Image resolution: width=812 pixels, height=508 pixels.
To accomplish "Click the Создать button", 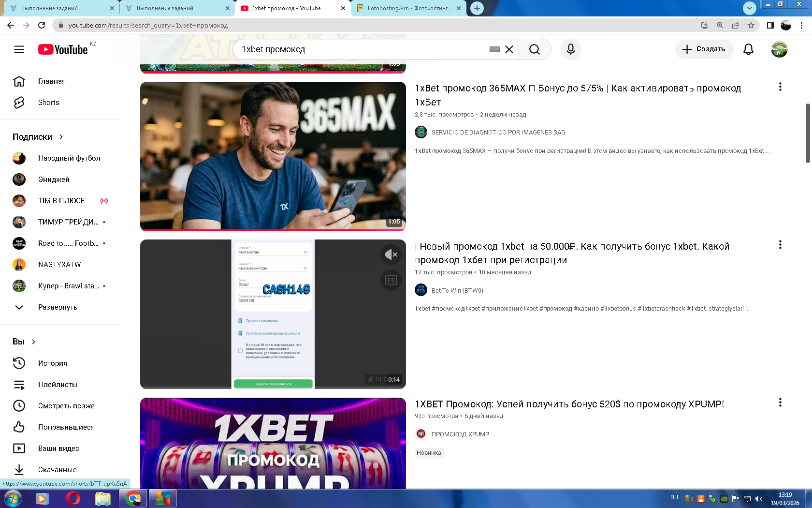I will [704, 49].
